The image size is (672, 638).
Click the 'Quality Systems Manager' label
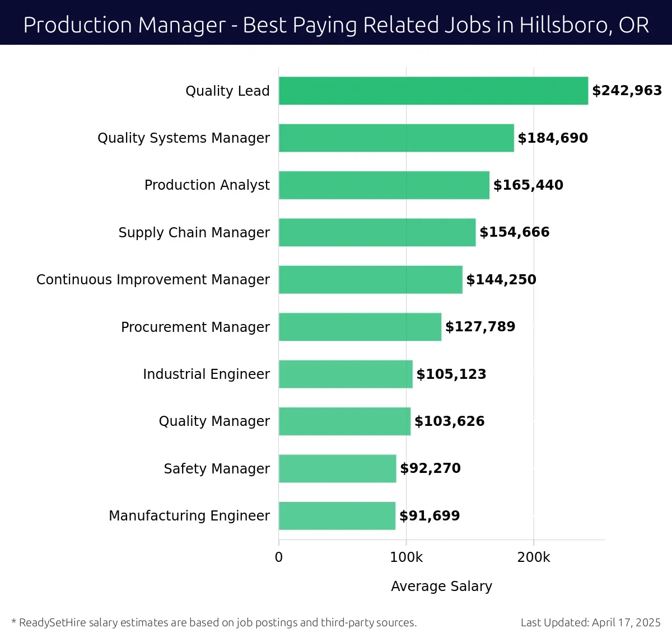tap(184, 138)
